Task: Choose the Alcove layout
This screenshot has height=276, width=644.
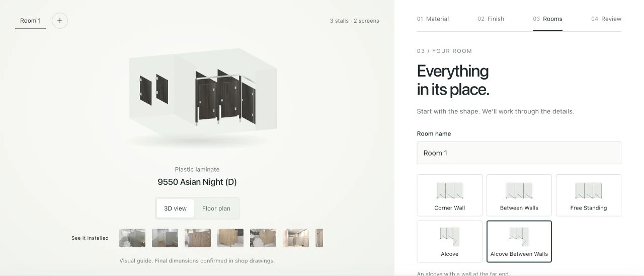Action: 450,241
